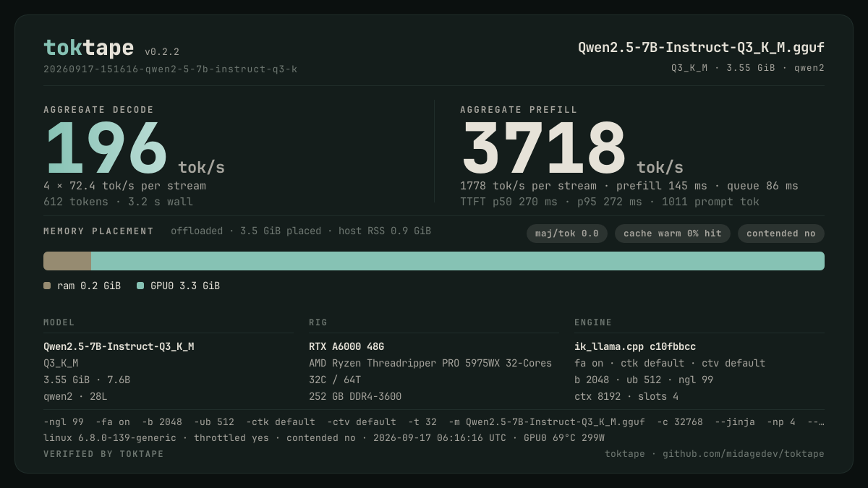Click the Qwen2.5-7B-Instruct-Q3_K_M.gguf file title
Screen dimensions: 868x488
tap(701, 48)
